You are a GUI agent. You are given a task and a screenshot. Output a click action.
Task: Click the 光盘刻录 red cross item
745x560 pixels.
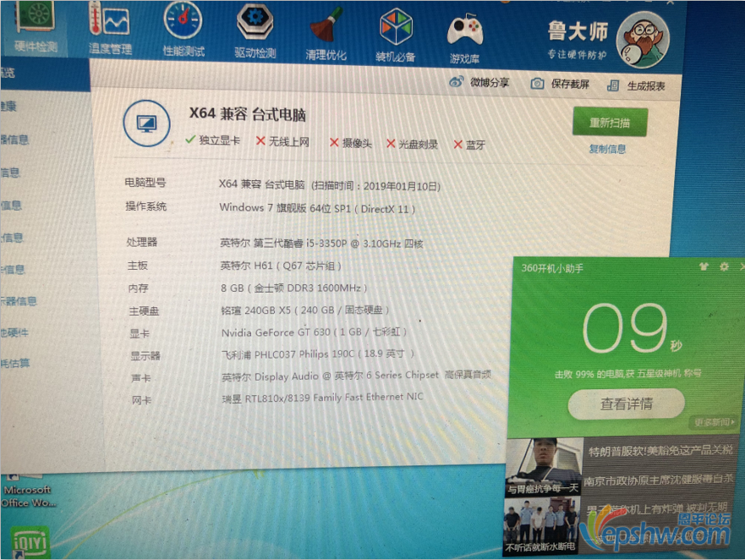point(412,144)
